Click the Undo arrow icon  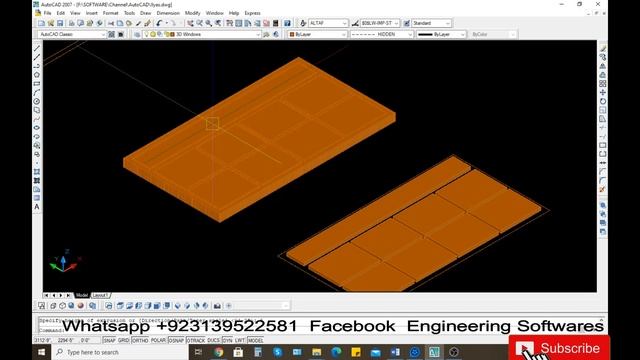point(159,23)
